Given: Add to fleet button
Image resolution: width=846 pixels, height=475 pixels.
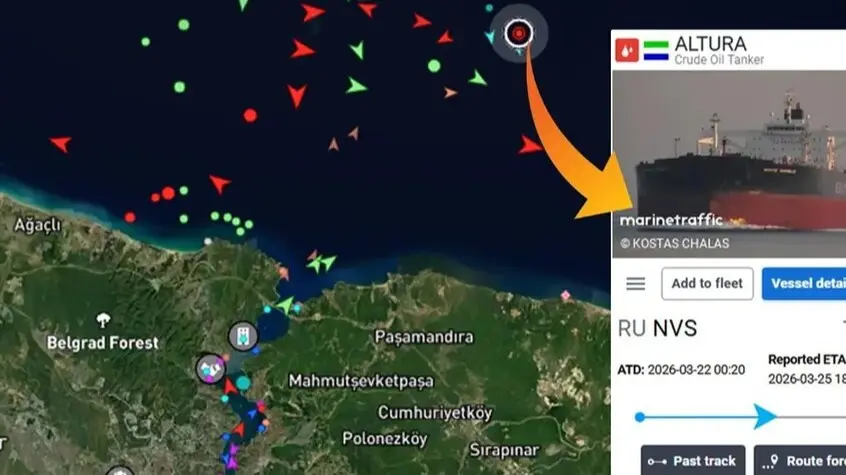Looking at the screenshot, I should tap(707, 283).
